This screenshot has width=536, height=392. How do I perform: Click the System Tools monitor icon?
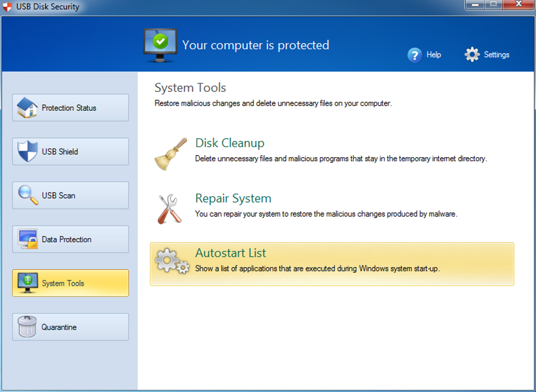[x=27, y=283]
